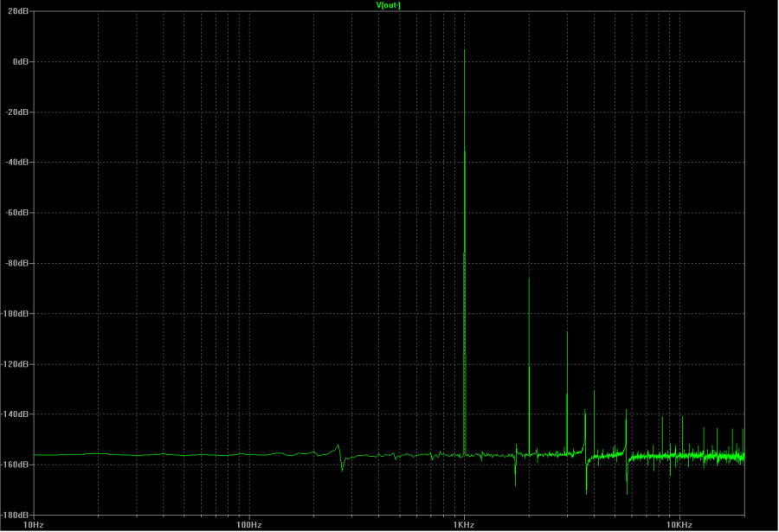Viewport: 779px width, 532px height.
Task: Click the -180dB axis label
Action: pyautogui.click(x=16, y=515)
